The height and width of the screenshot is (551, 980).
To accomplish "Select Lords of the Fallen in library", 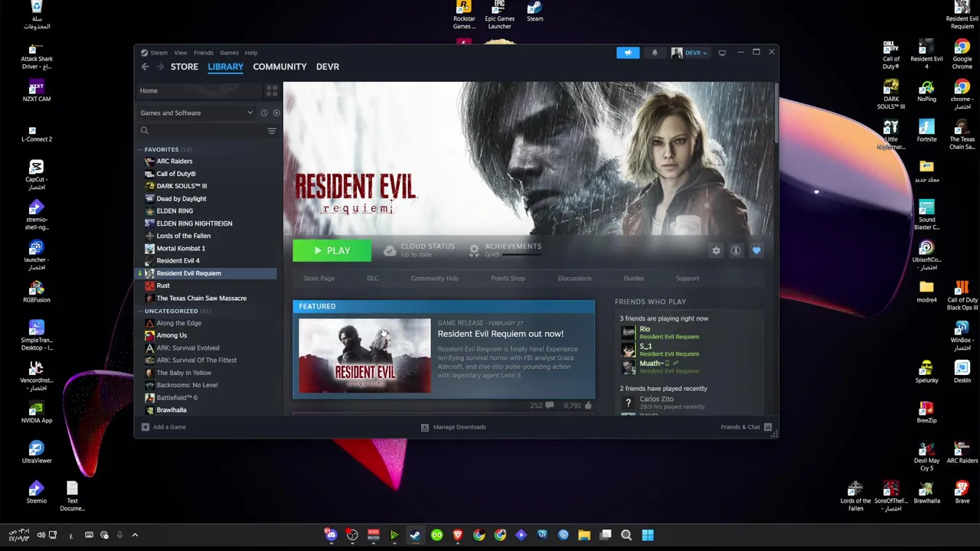I will [x=183, y=236].
